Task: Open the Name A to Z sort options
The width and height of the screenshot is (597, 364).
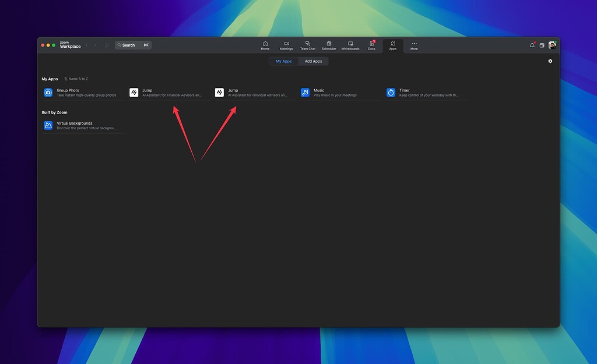Action: 76,78
